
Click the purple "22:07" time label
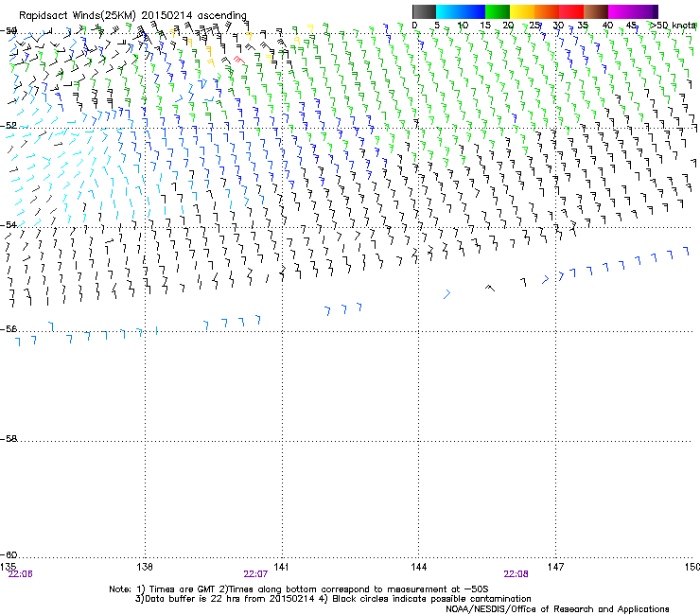point(255,574)
